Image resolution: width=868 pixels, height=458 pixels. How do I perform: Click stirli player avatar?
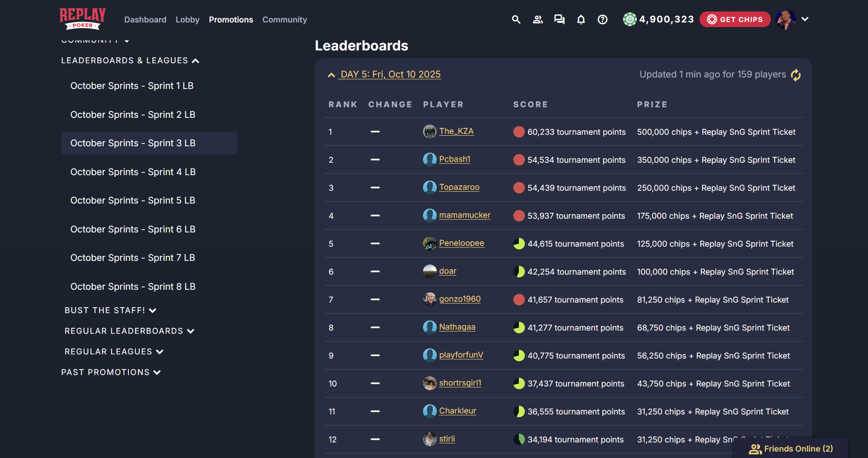[429, 439]
